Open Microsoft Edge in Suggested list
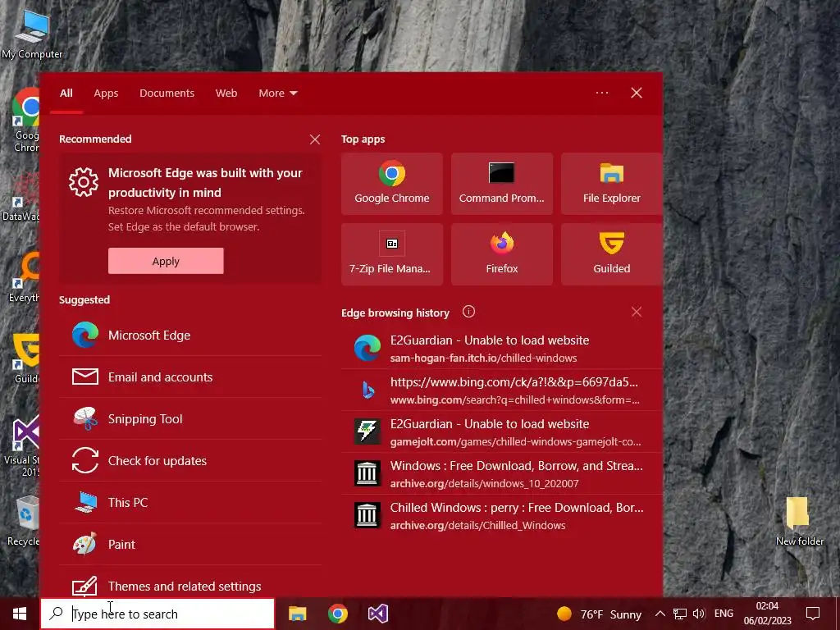840x630 pixels. [x=190, y=336]
